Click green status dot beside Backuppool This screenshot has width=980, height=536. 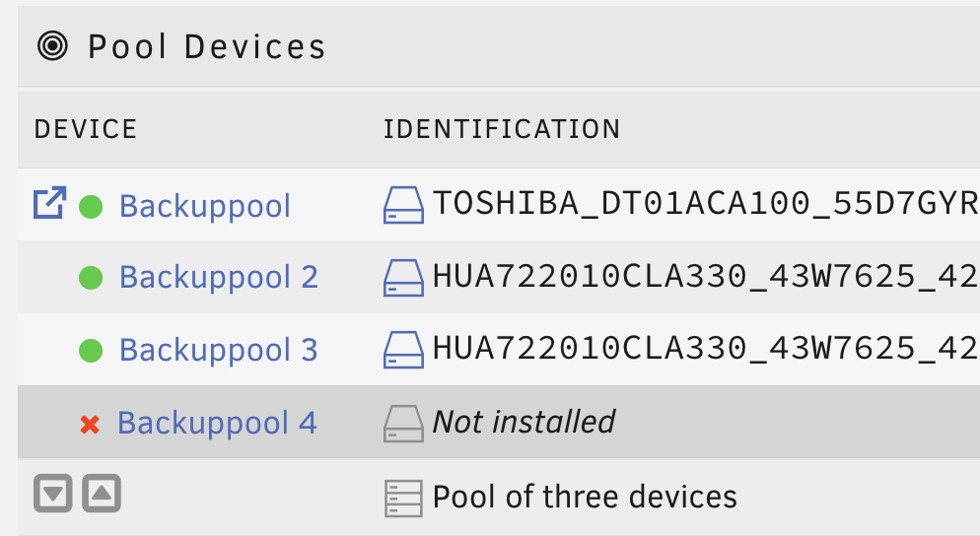[x=91, y=207]
